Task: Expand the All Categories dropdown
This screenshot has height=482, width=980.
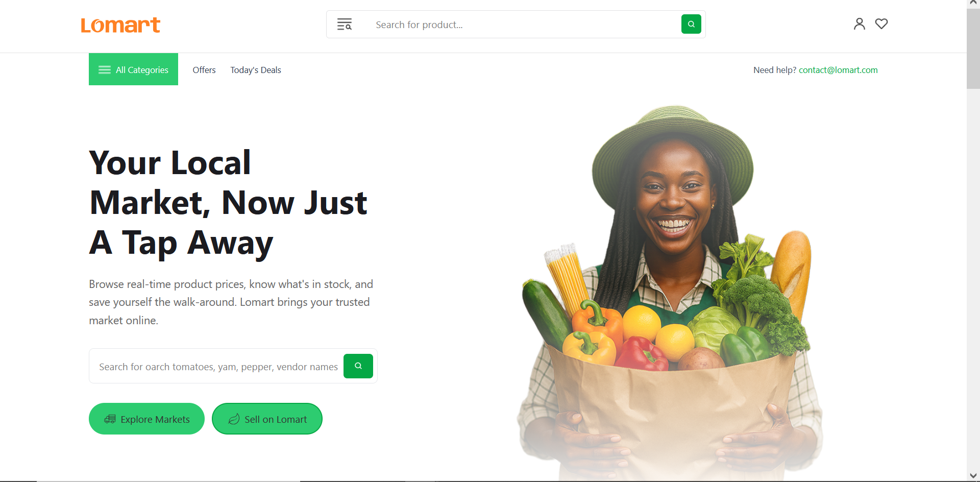Action: tap(133, 69)
